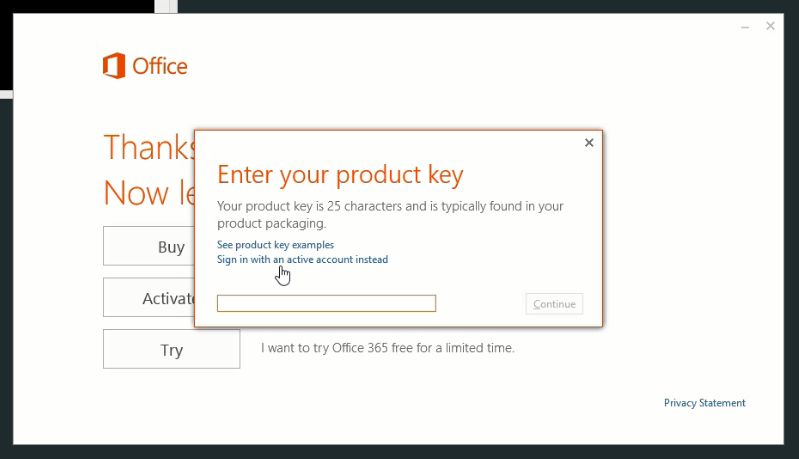Select the Buy button

pos(149,246)
